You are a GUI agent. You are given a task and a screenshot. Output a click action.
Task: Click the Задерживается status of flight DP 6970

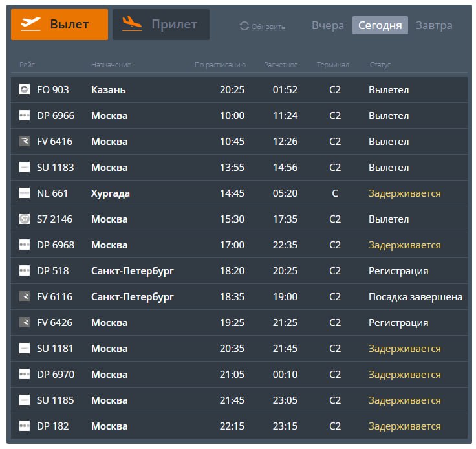click(404, 374)
